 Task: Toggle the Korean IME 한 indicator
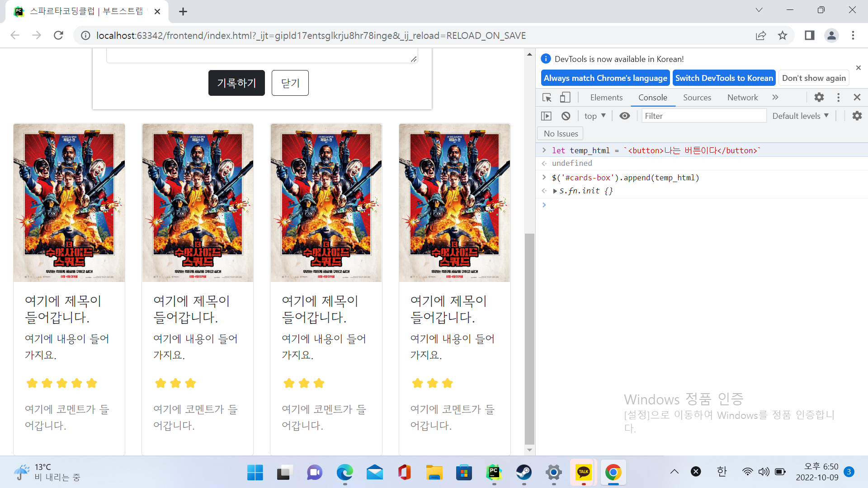pyautogui.click(x=722, y=472)
